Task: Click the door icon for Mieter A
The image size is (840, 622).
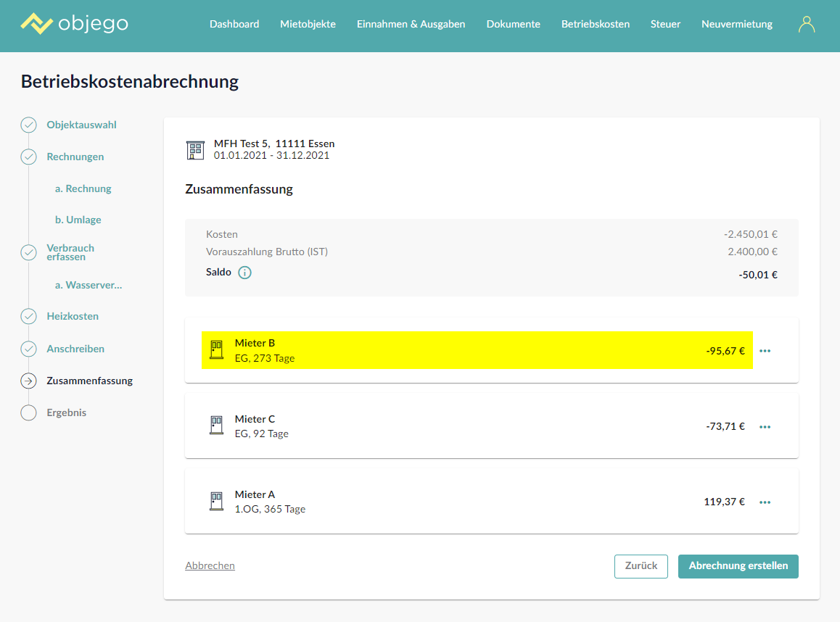Action: point(216,501)
